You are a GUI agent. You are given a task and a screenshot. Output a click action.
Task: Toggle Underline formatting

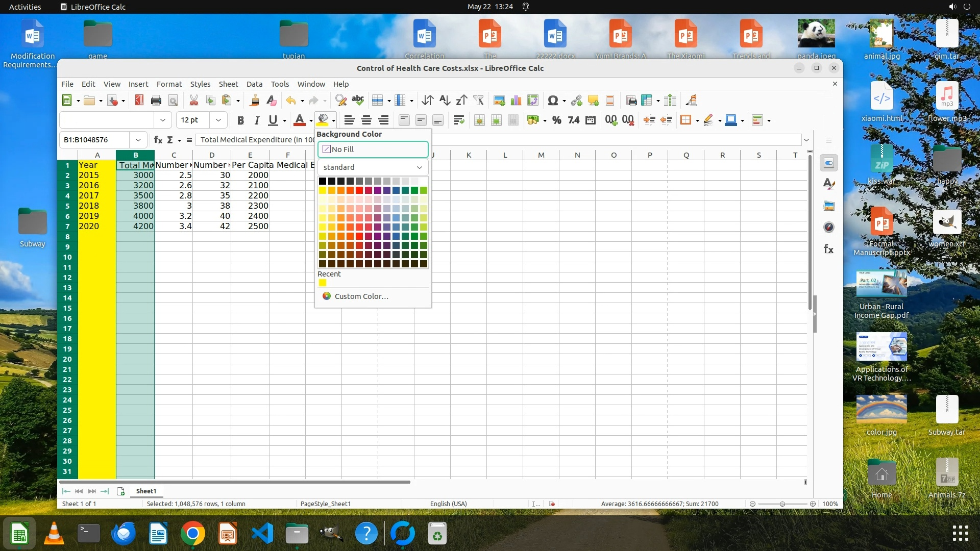tap(273, 120)
